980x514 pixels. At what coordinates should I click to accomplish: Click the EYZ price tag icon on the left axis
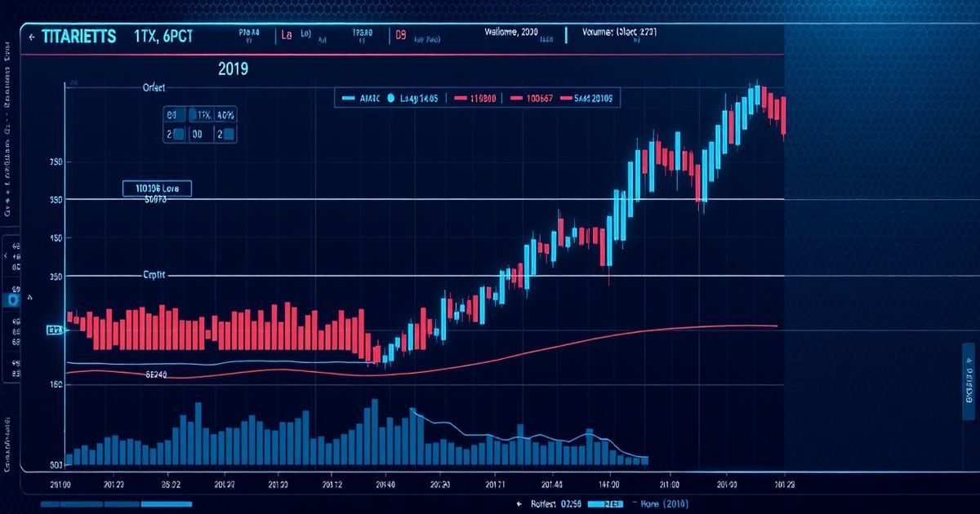pos(56,329)
